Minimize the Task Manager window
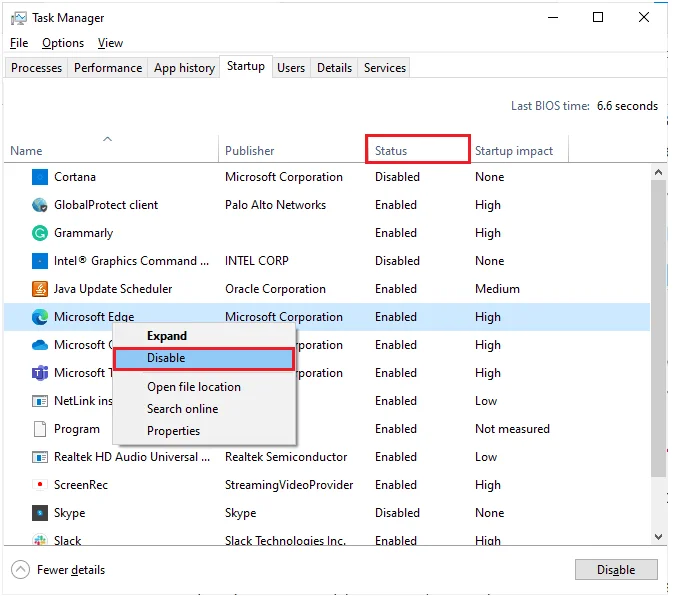This screenshot has height=597, width=673. (553, 17)
